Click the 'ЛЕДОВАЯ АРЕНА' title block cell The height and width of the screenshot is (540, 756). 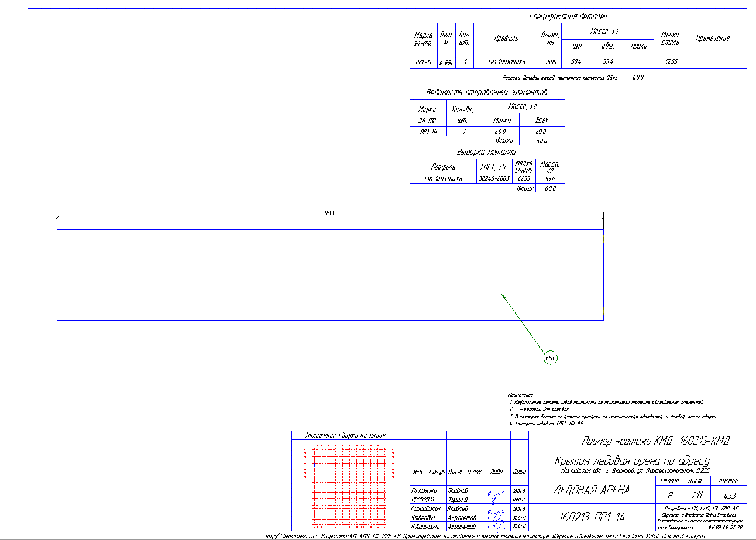591,490
